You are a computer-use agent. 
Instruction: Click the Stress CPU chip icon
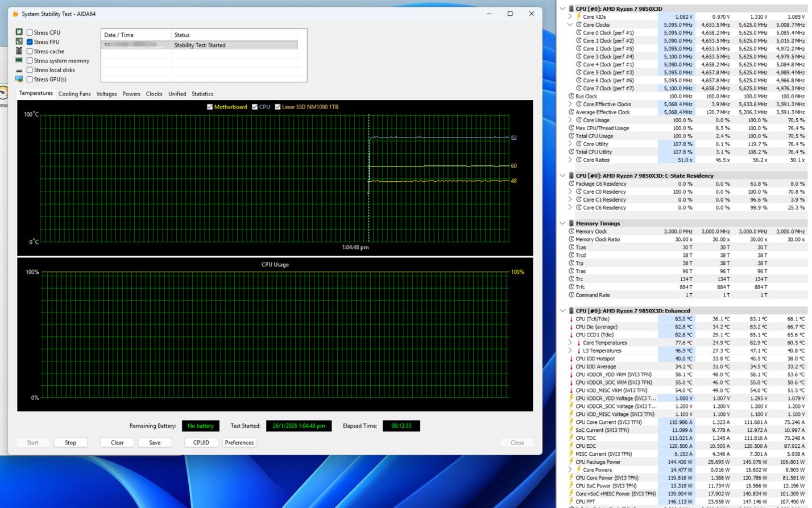pyautogui.click(x=19, y=32)
